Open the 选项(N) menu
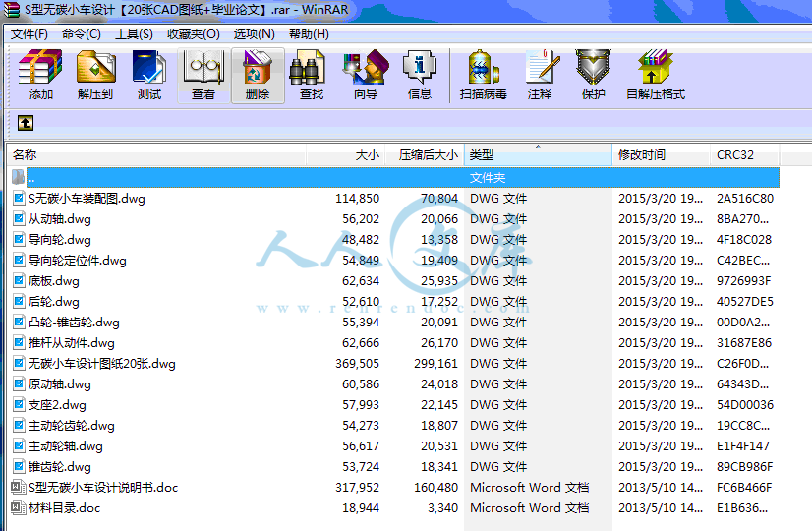The image size is (812, 531). click(x=254, y=34)
